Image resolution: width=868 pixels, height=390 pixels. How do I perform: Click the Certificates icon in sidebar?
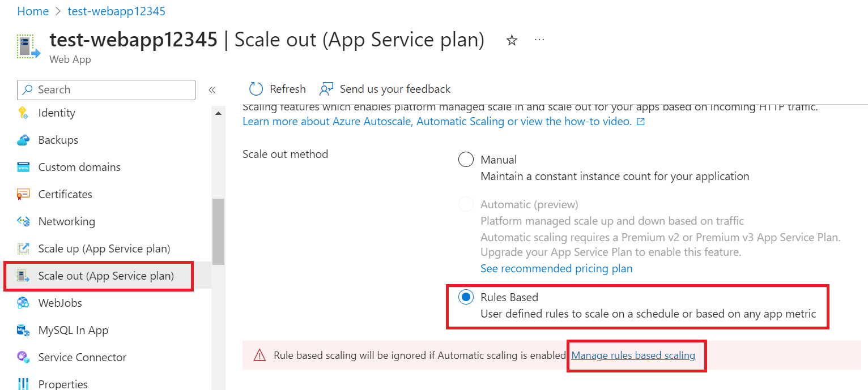(23, 194)
